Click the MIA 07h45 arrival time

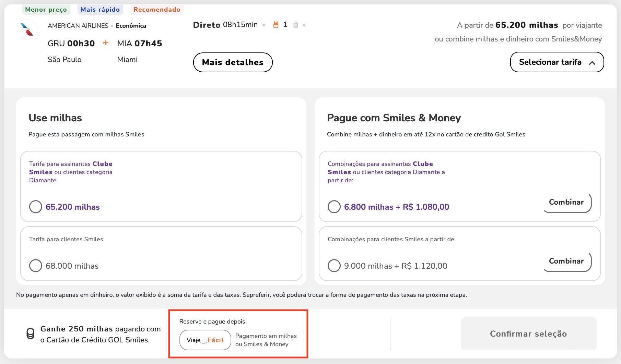(x=140, y=44)
